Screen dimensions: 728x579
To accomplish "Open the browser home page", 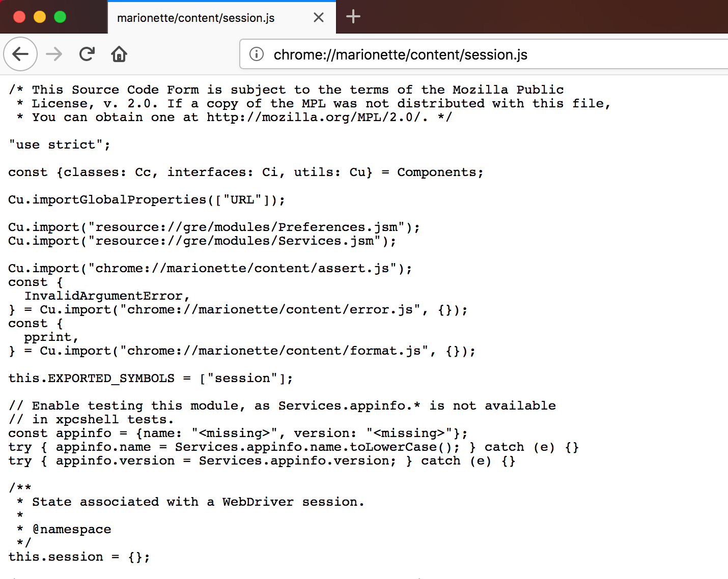I will click(119, 54).
